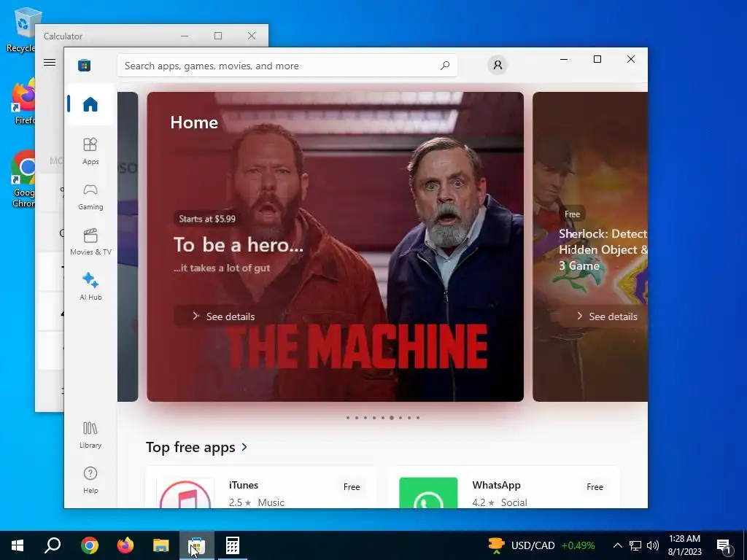
Task: Click the Free button for WhatsApp
Action: coord(595,486)
